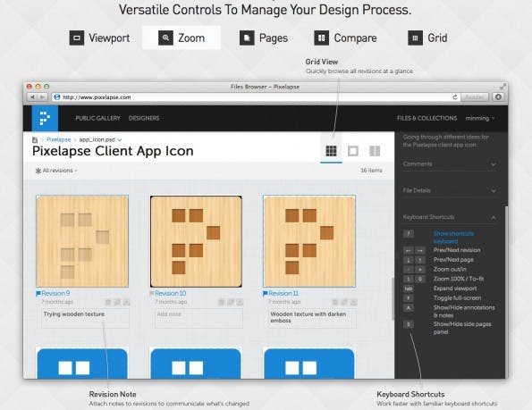This screenshot has width=532, height=410.
Task: Click the 'Zoom out/in' shortcut text
Action: point(450,270)
